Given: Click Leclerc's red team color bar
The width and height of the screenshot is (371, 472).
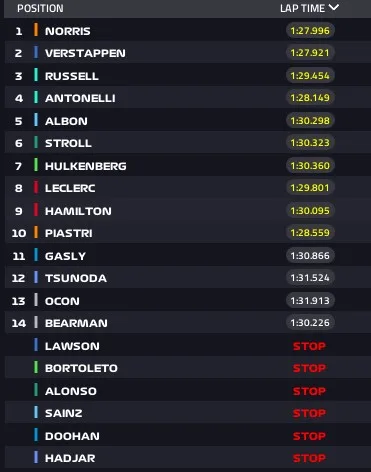Looking at the screenshot, I should coord(36,187).
